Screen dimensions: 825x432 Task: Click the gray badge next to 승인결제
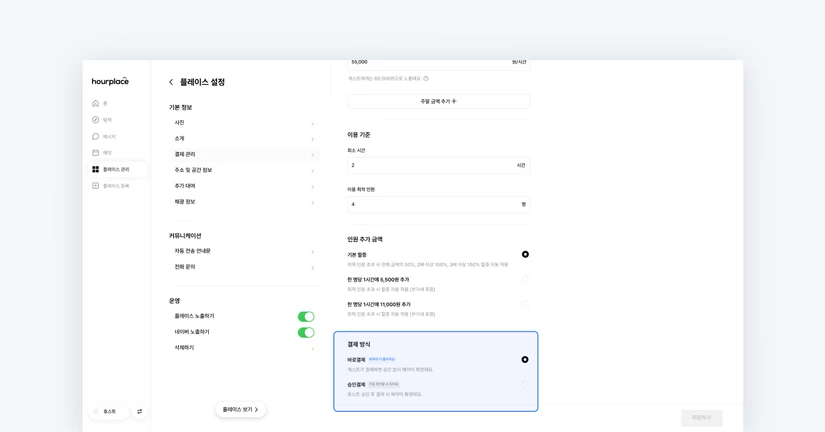(x=383, y=384)
